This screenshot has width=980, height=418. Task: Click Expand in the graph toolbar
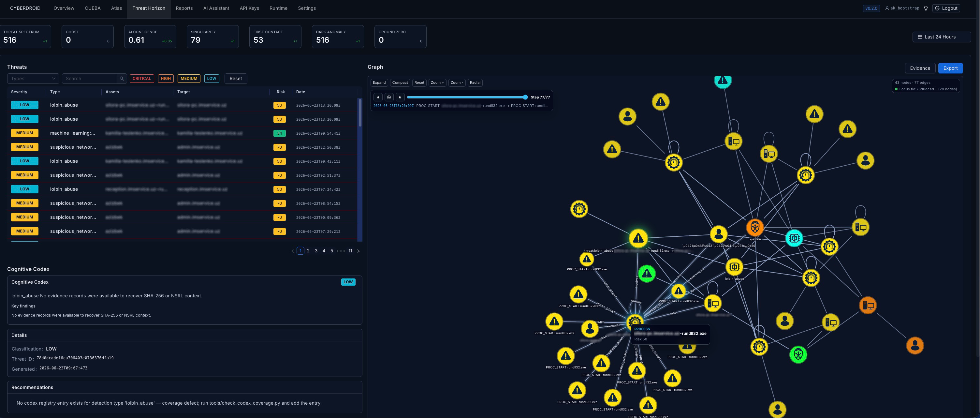tap(379, 82)
